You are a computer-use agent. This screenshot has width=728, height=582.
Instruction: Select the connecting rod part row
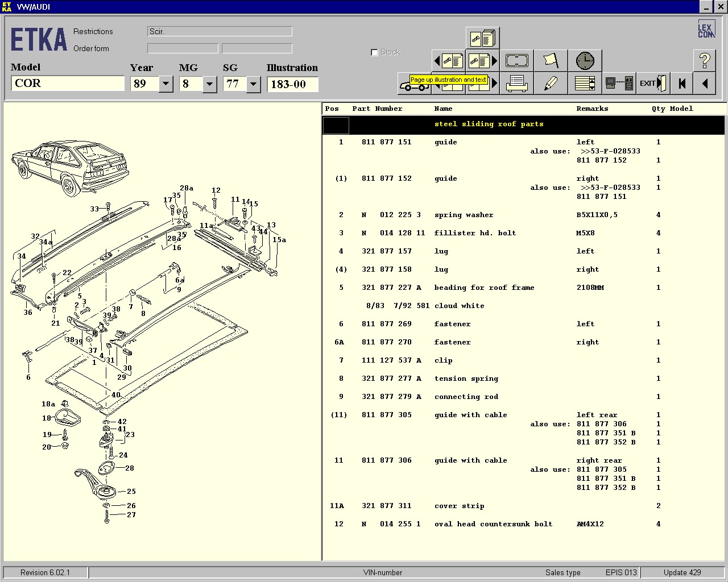tap(466, 397)
